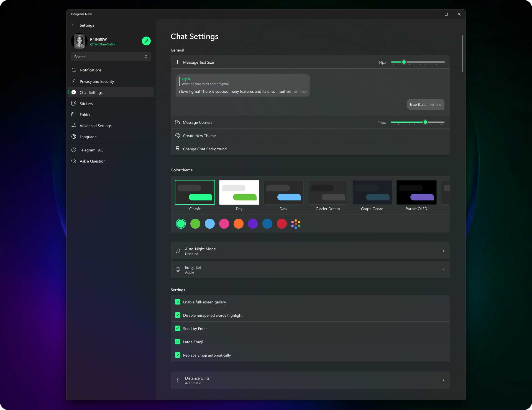The height and width of the screenshot is (410, 532).
Task: Click the Message Text Size T icon
Action: click(177, 62)
